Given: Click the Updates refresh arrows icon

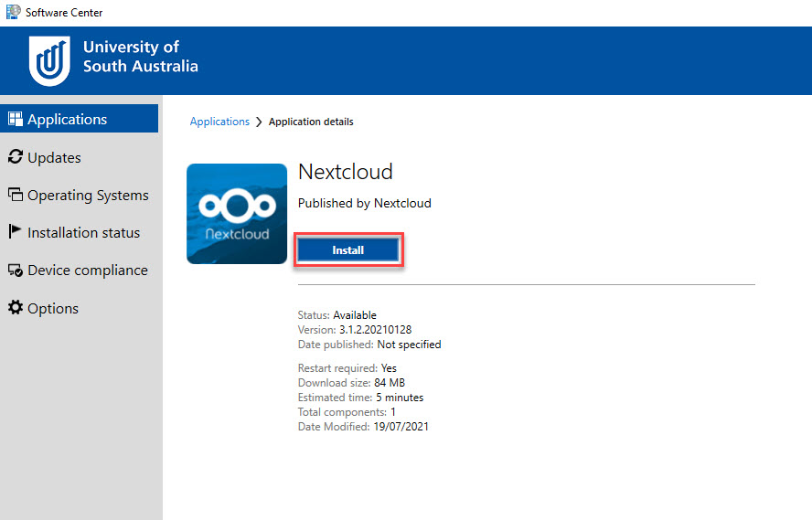Looking at the screenshot, I should click(15, 157).
